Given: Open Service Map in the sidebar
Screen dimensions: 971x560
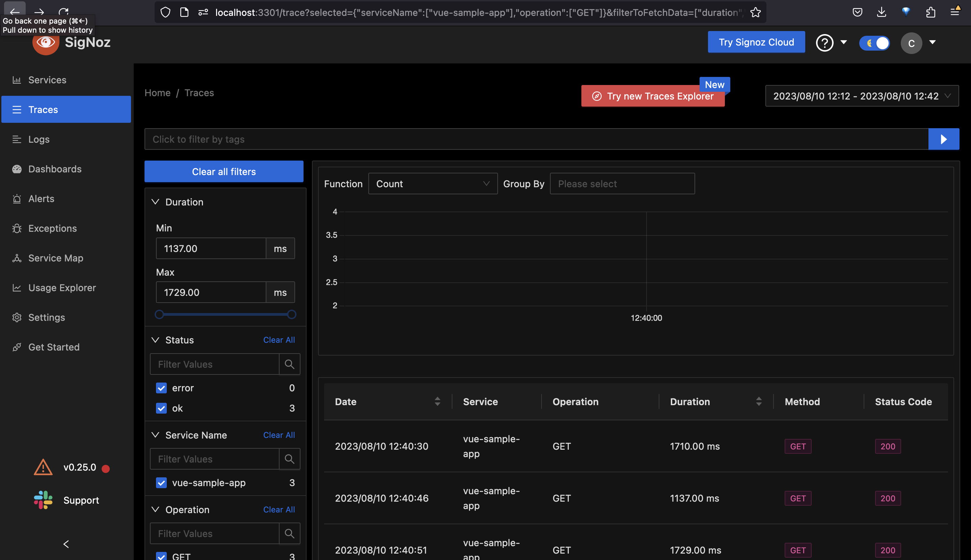Looking at the screenshot, I should pos(66,258).
